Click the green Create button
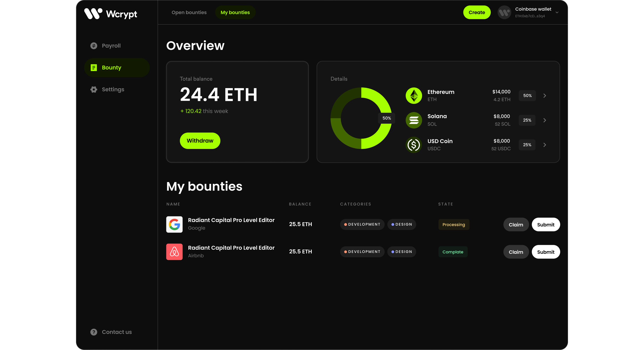 click(x=477, y=13)
